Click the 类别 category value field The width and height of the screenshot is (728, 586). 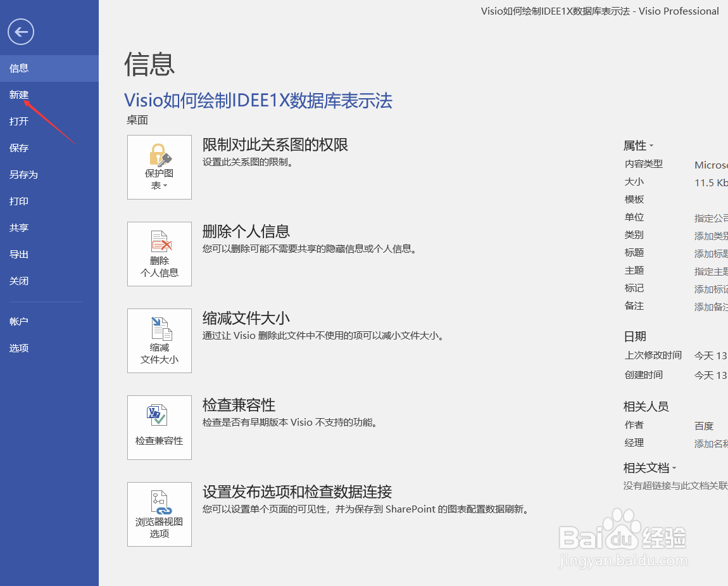(711, 236)
